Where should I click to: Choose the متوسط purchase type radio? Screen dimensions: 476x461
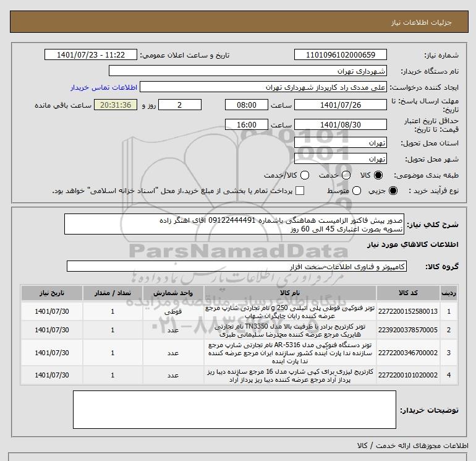tap(357, 191)
